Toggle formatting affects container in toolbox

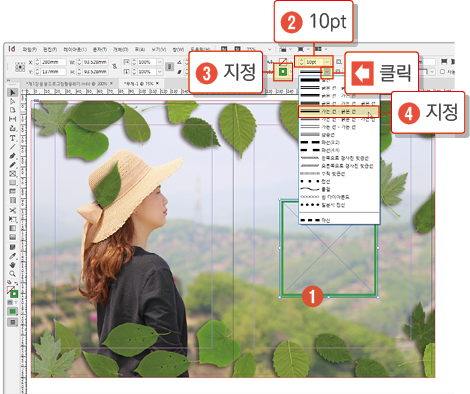click(10, 302)
